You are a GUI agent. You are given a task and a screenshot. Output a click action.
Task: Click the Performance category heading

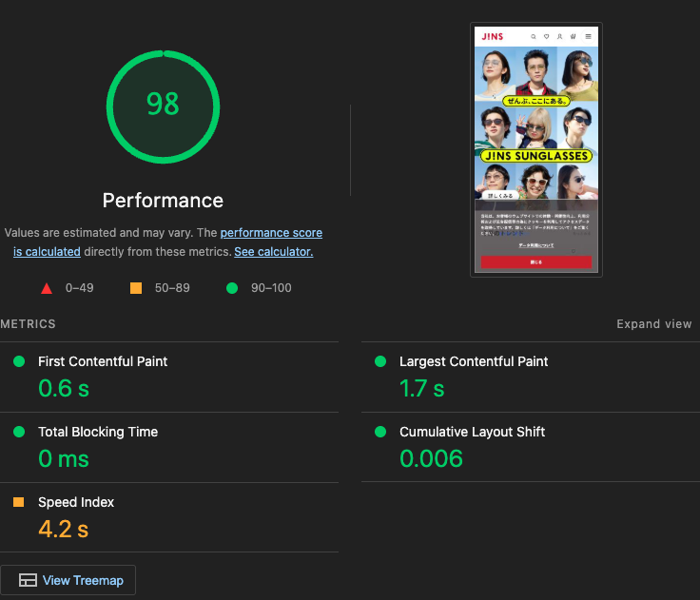pyautogui.click(x=163, y=201)
